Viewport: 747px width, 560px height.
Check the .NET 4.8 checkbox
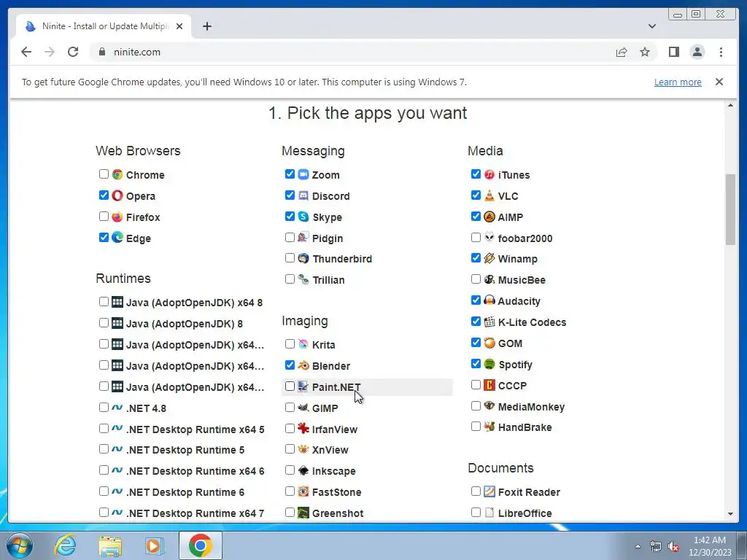104,407
